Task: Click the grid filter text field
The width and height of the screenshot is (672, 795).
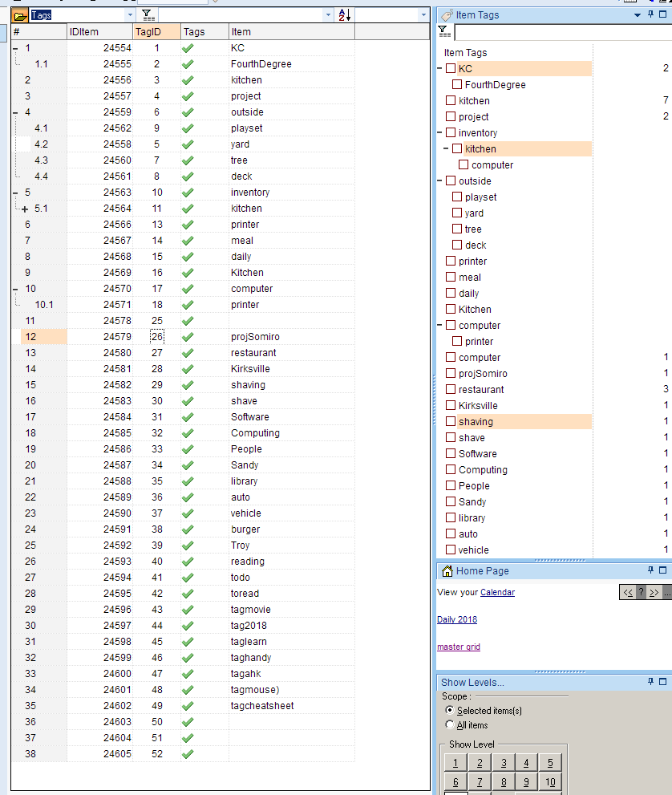Action: point(241,15)
